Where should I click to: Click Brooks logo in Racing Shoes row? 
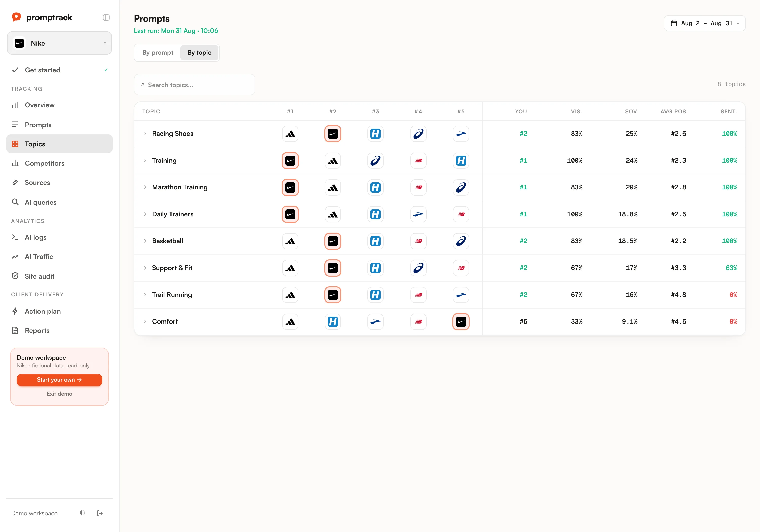coord(461,134)
